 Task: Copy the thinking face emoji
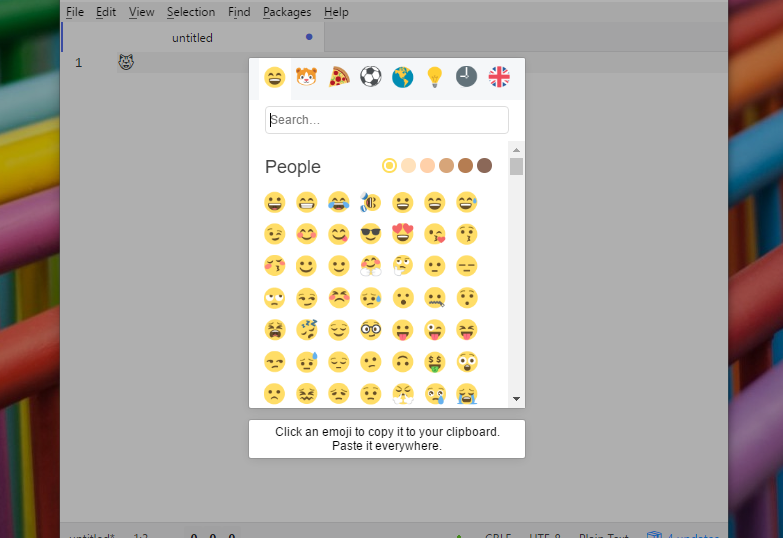(x=402, y=266)
